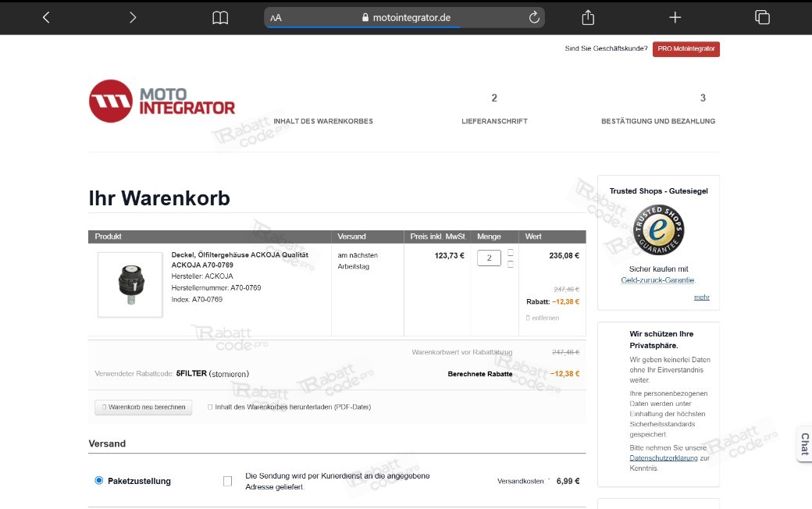Open the Chat side tab
The height and width of the screenshot is (509, 812).
coord(804,443)
